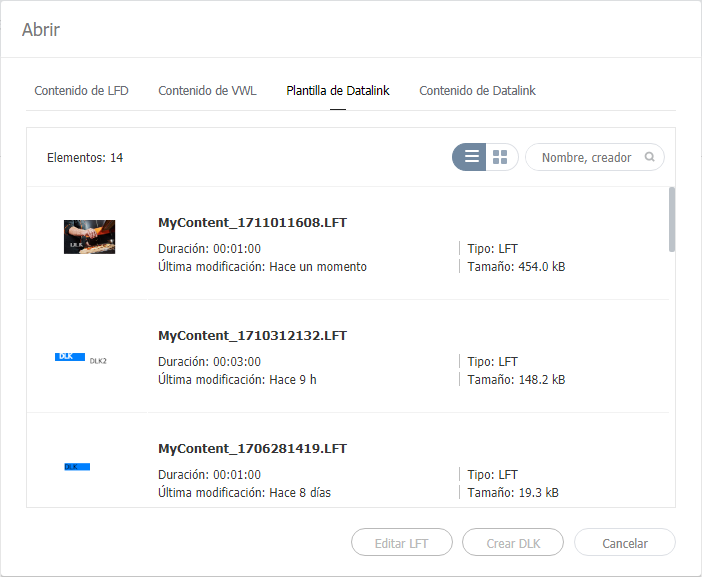Click the vertical scrollbar in file list

(671, 220)
